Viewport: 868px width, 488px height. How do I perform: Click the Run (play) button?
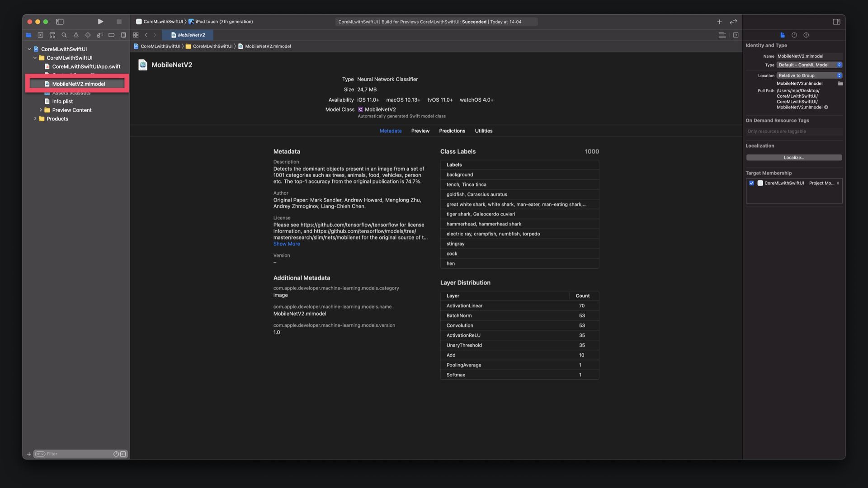(100, 22)
